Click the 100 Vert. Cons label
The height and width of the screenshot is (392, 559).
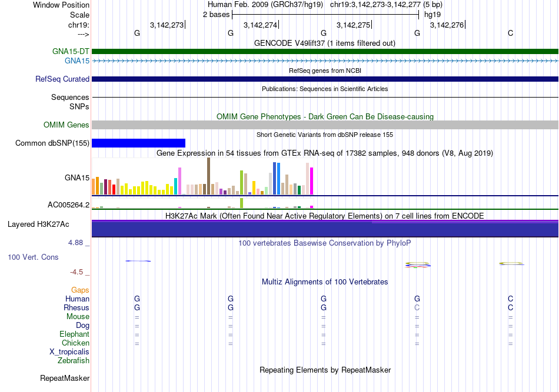tap(33, 257)
